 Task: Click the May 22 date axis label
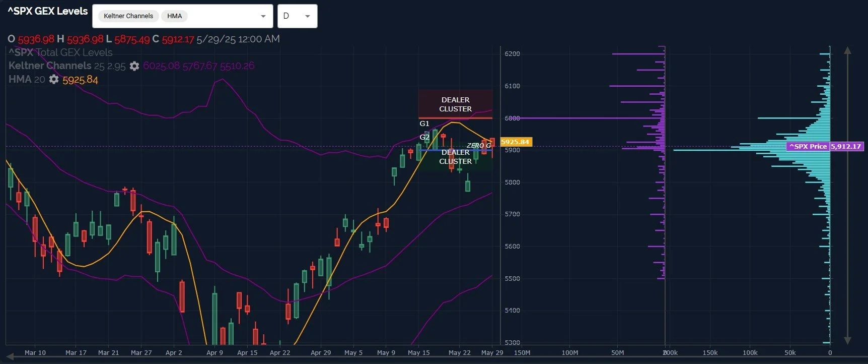[459, 352]
